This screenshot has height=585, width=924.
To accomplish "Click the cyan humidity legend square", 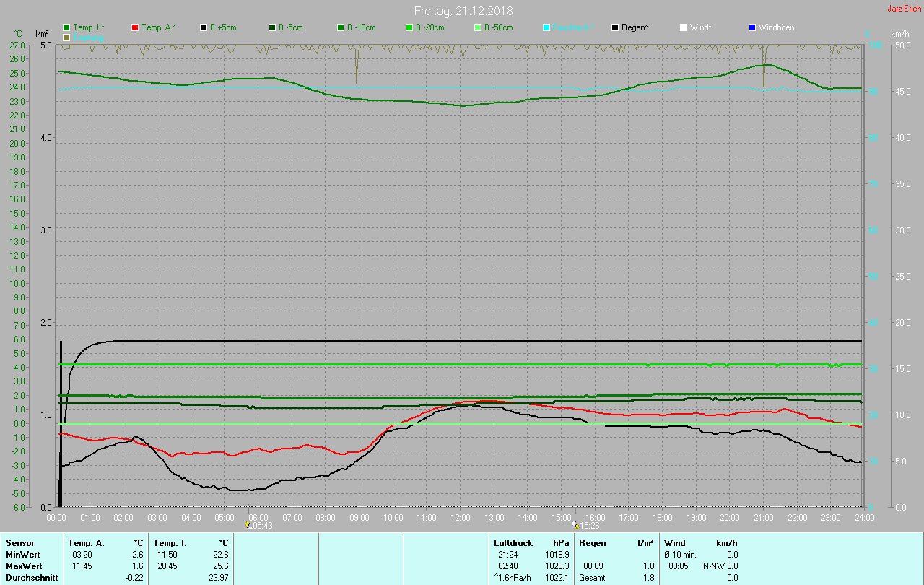I will pos(546,27).
